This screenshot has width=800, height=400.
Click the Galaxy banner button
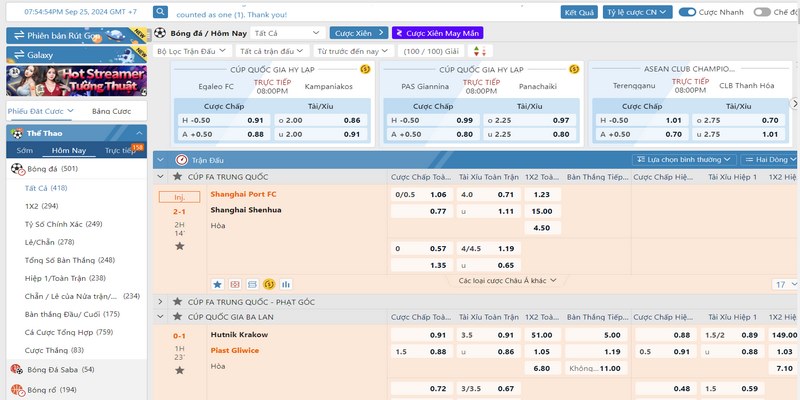click(x=77, y=55)
